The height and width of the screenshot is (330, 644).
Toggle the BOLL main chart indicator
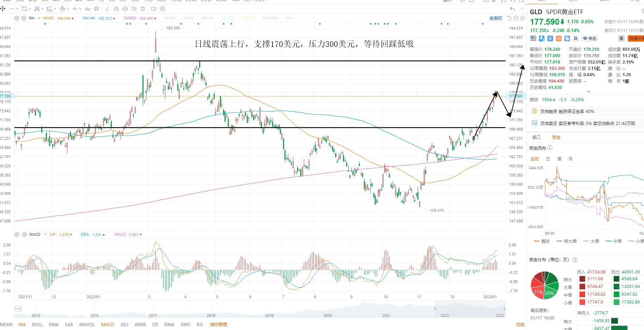click(x=37, y=324)
